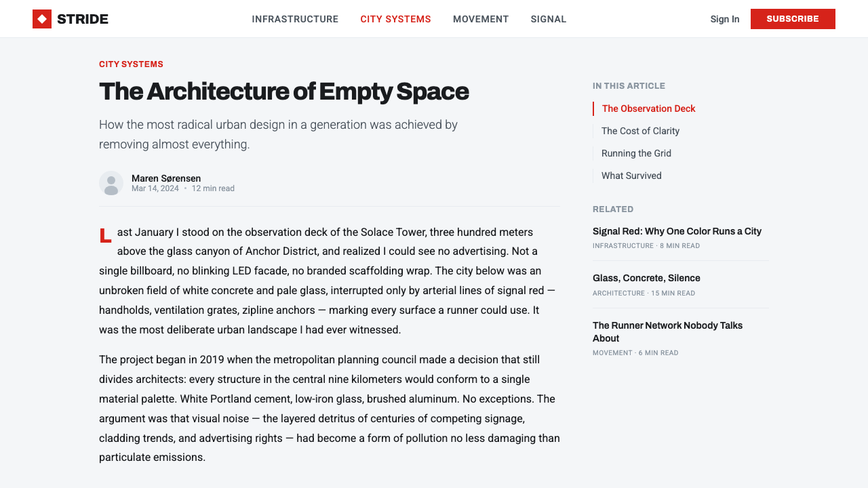Click the Related sidebar heading

click(x=613, y=209)
